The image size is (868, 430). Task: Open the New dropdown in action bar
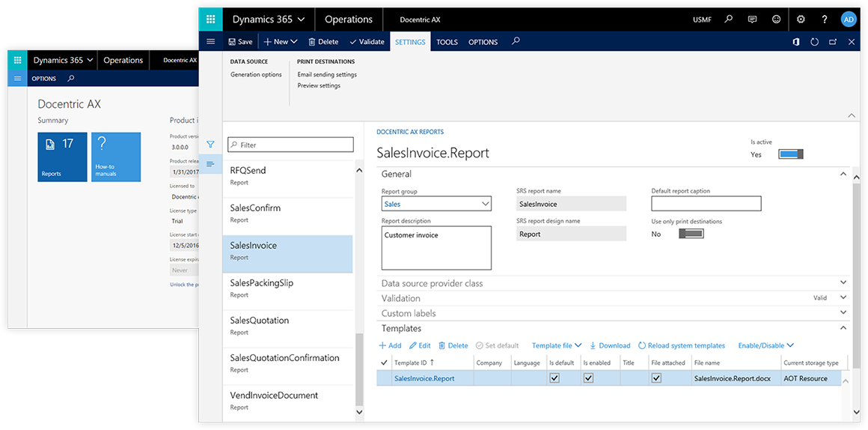coord(280,41)
